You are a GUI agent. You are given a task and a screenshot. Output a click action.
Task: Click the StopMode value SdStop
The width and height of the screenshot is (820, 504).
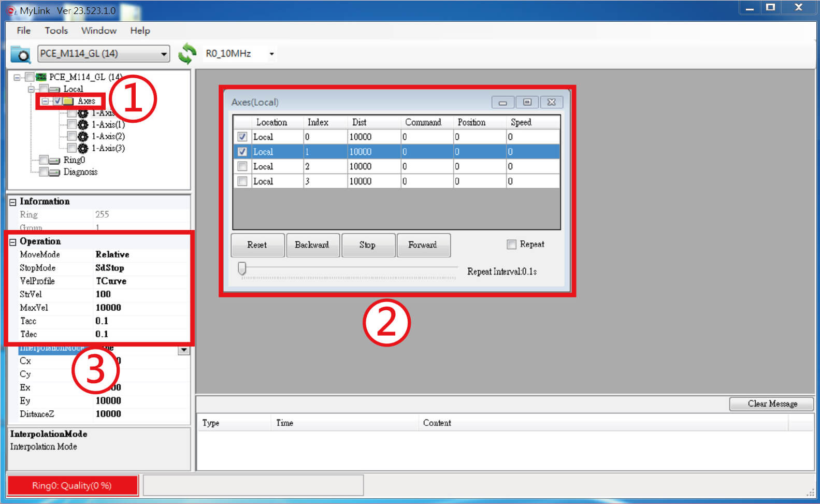click(x=110, y=268)
